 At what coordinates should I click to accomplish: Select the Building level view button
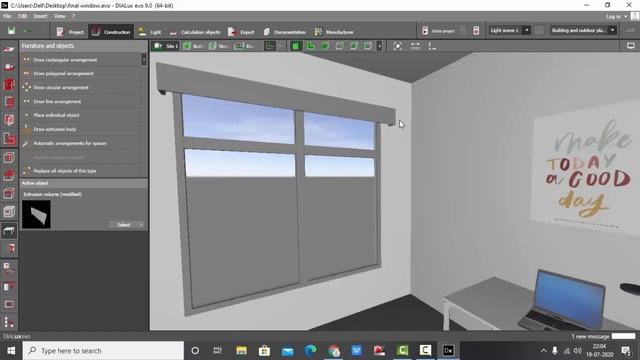(x=193, y=46)
